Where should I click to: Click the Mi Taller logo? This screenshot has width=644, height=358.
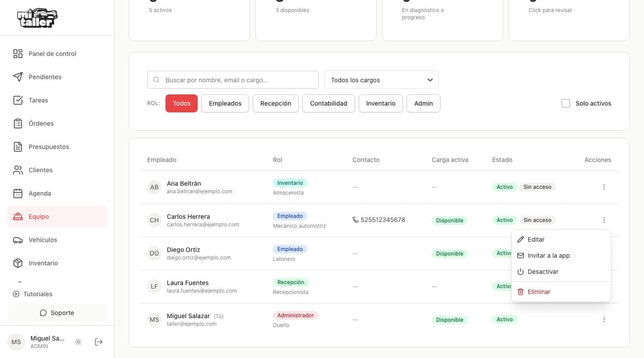pyautogui.click(x=37, y=18)
